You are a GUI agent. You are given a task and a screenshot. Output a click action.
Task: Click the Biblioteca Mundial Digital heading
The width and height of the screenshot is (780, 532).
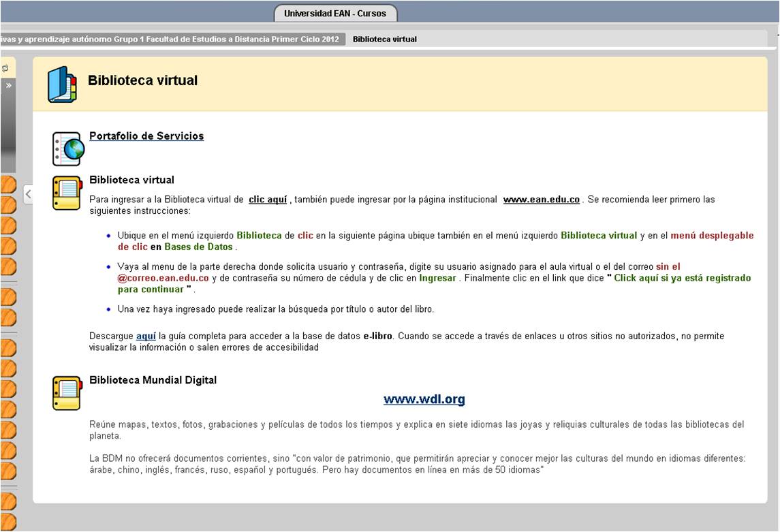153,380
